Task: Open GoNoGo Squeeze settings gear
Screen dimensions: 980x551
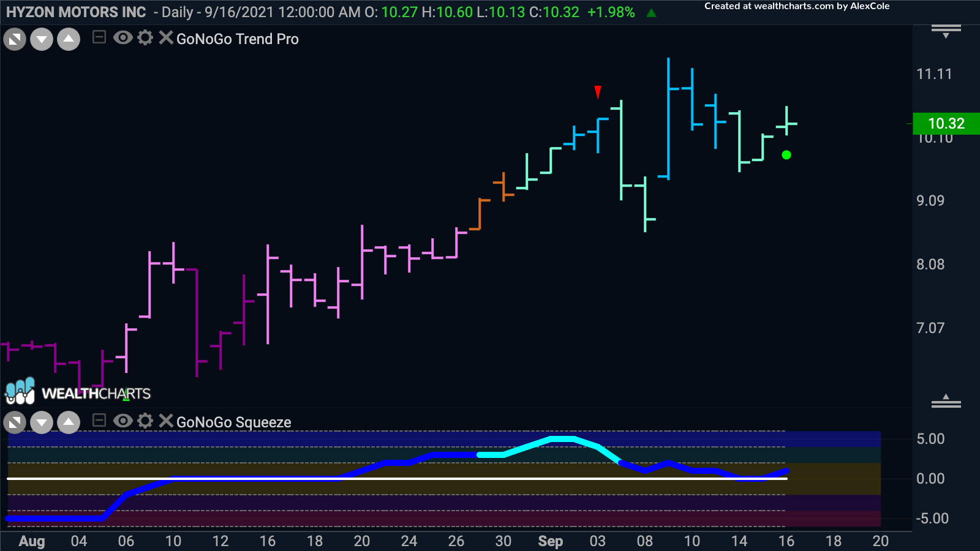Action: [x=145, y=421]
